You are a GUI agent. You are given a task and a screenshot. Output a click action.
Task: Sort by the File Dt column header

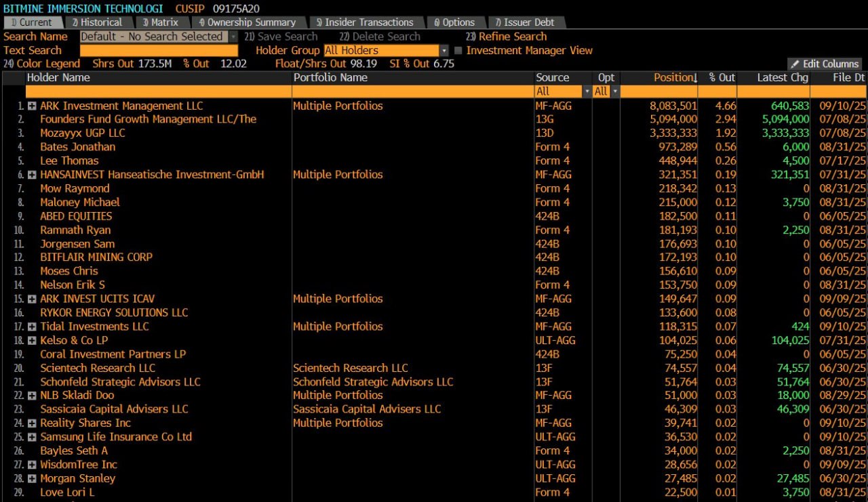pyautogui.click(x=849, y=78)
